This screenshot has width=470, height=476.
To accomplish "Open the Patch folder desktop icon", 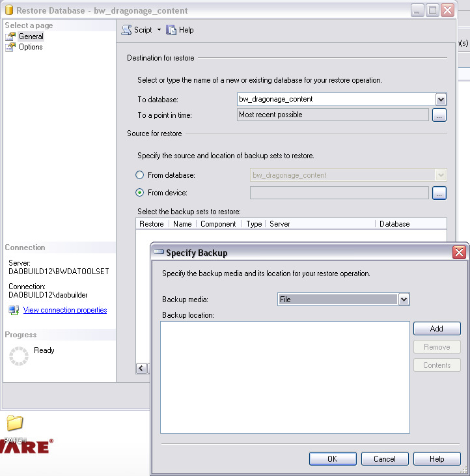I will click(x=14, y=424).
